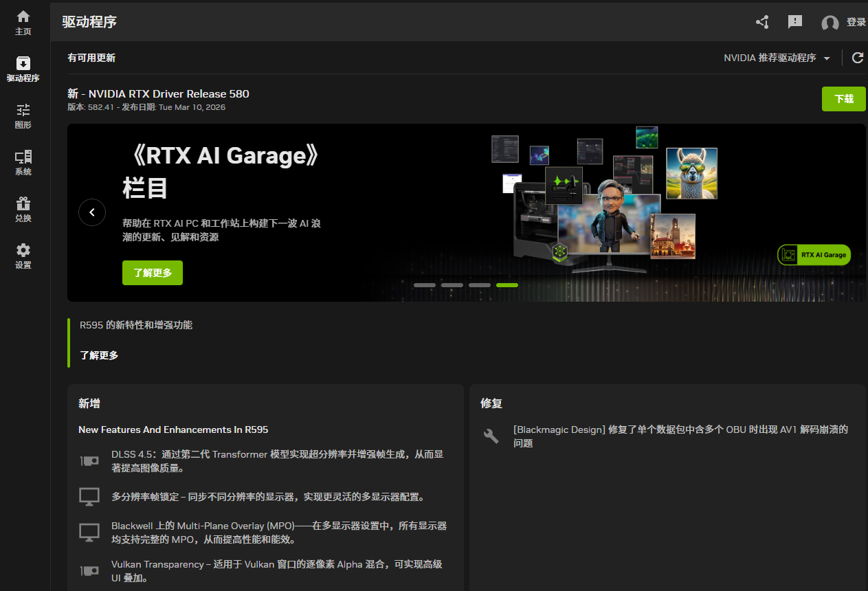The width and height of the screenshot is (868, 591).
Task: Select the first banner carousel indicator
Action: coord(425,285)
